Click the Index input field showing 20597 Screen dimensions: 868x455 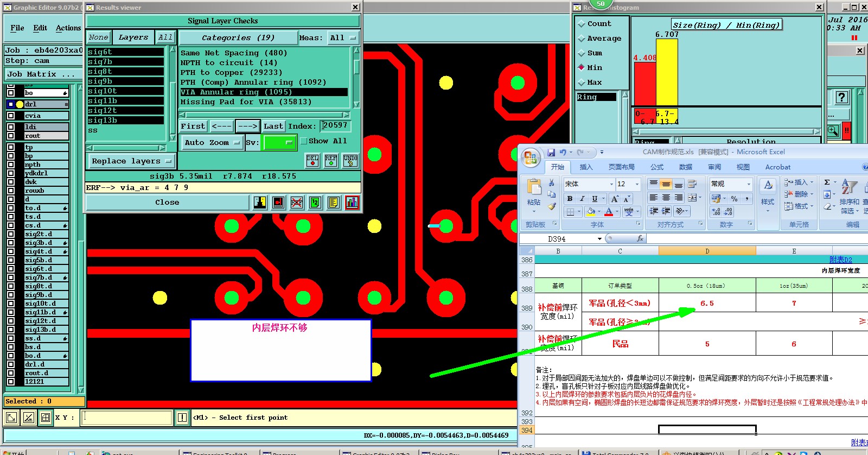click(x=335, y=125)
